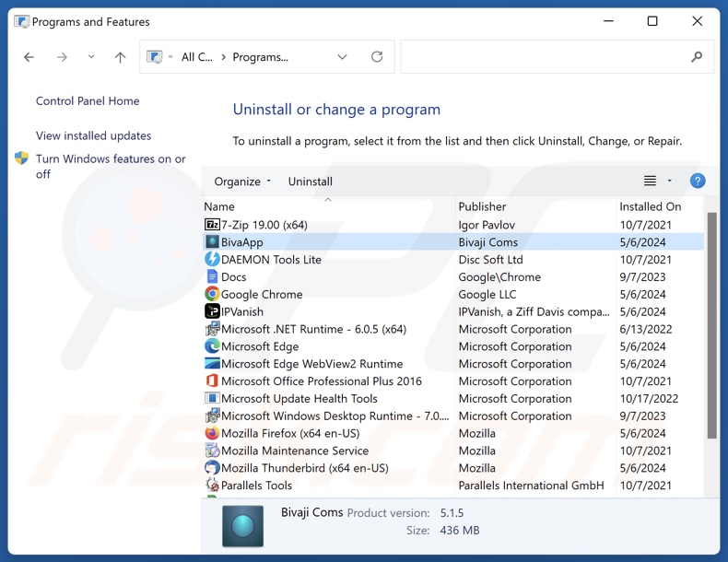Click the Uninstall toolbar button
This screenshot has height=562, width=728.
pyautogui.click(x=311, y=181)
